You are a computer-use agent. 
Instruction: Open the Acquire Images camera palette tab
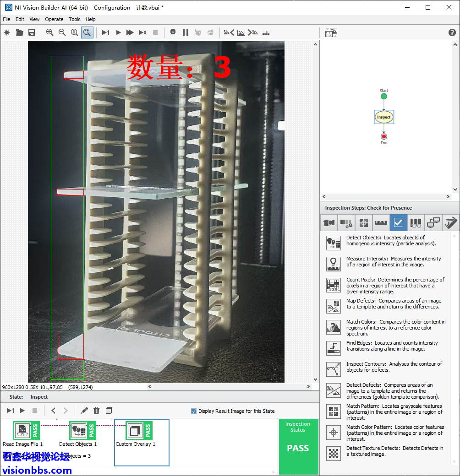click(329, 223)
